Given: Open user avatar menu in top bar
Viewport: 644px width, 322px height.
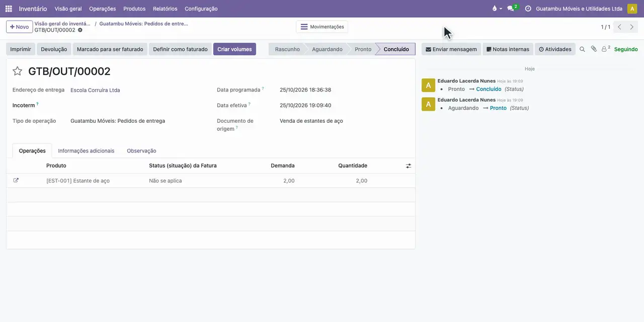Looking at the screenshot, I should click(x=632, y=9).
